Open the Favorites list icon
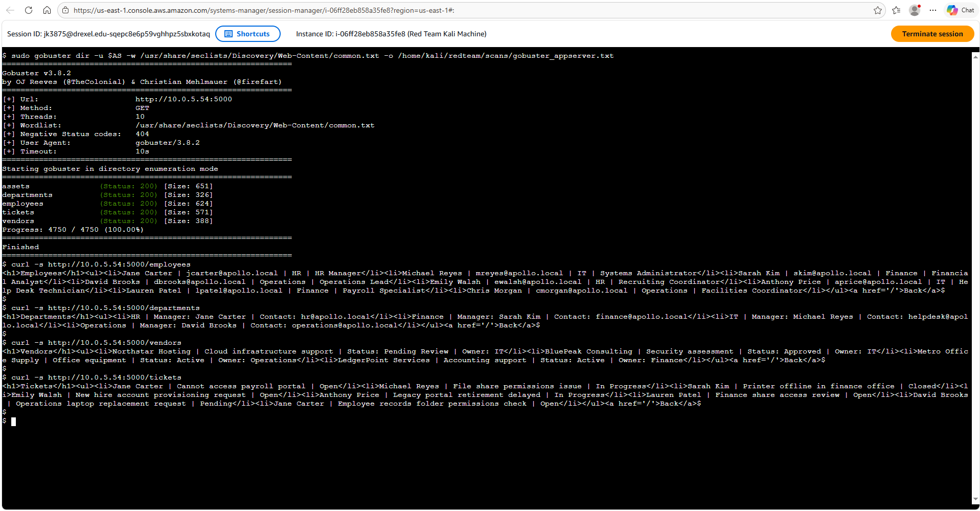980x511 pixels. (x=896, y=10)
